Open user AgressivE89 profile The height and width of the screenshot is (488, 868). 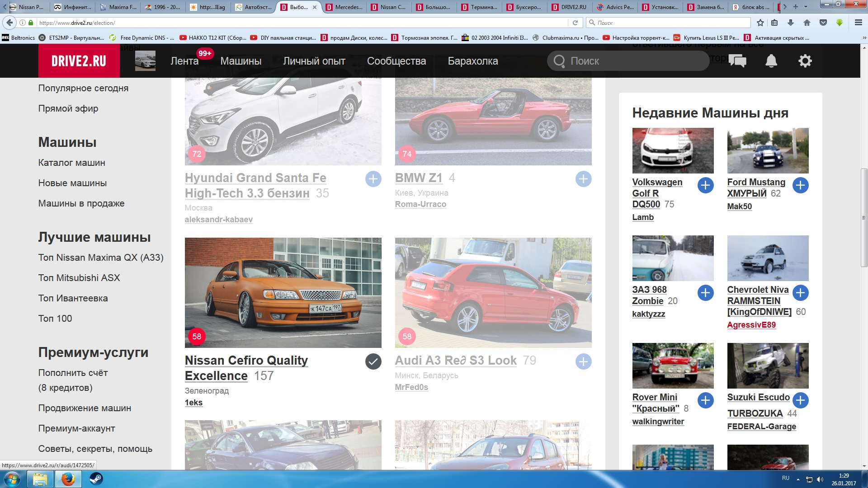click(751, 325)
